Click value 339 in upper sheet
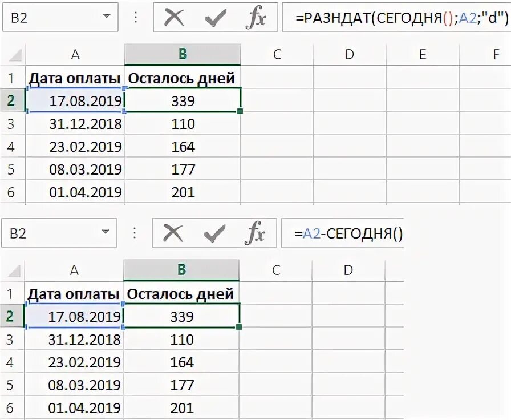Screen dimensions: 511x420 182,100
